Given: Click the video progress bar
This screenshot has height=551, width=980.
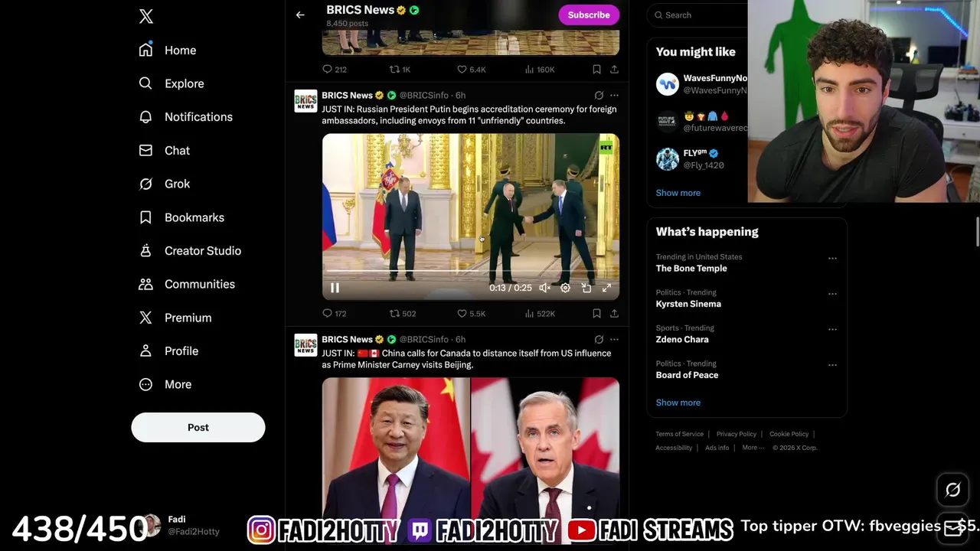Looking at the screenshot, I should pos(470,271).
